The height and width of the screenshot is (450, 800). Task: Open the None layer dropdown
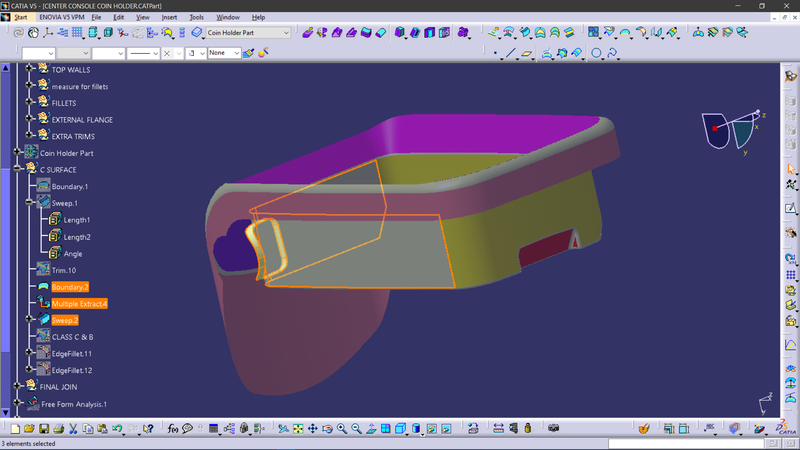[237, 53]
